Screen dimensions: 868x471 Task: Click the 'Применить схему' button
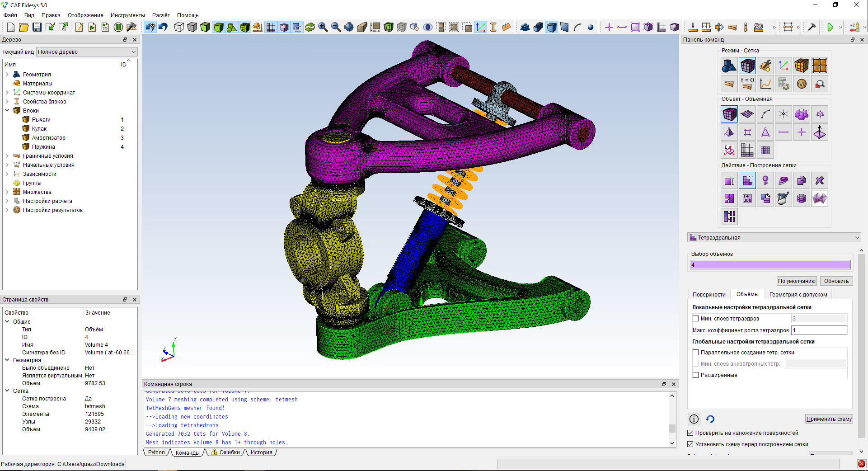(829, 419)
